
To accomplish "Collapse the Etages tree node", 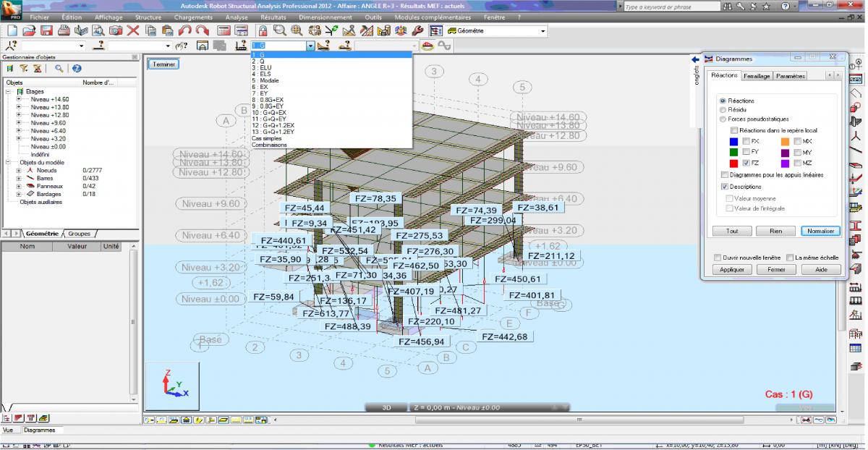I will (x=9, y=92).
